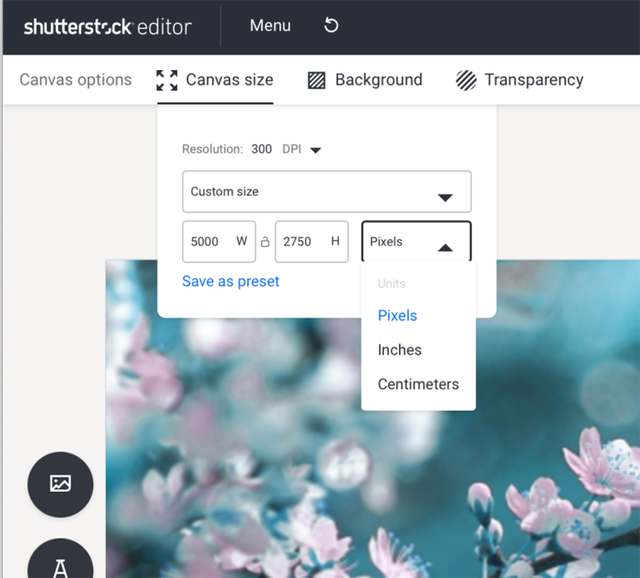640x578 pixels.
Task: Toggle the aspect ratio lock
Action: pyautogui.click(x=265, y=242)
